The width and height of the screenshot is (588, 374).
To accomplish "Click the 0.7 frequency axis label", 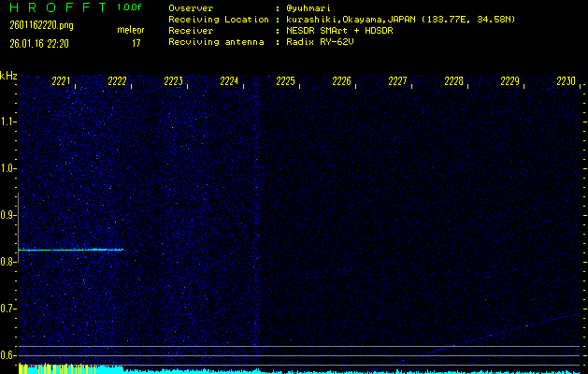I will click(7, 309).
